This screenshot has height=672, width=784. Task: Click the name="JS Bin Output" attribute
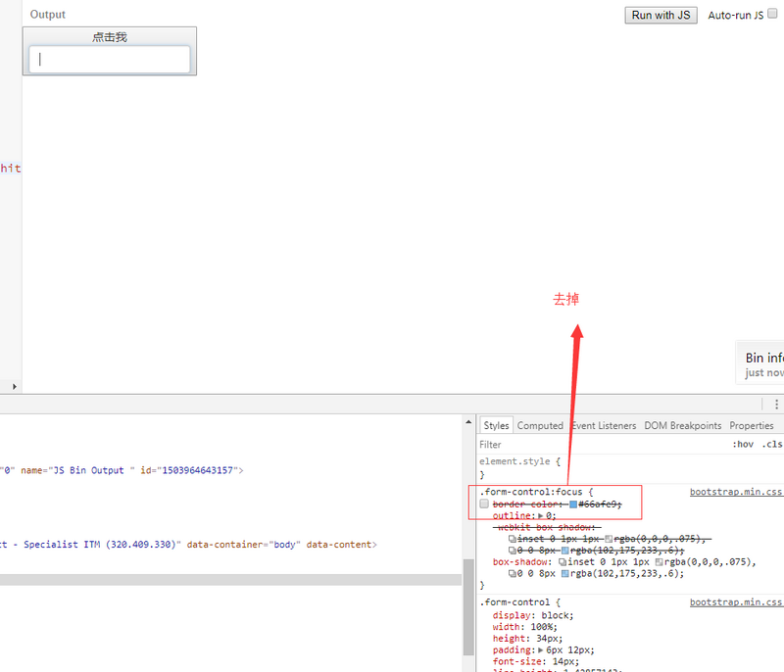[77, 470]
